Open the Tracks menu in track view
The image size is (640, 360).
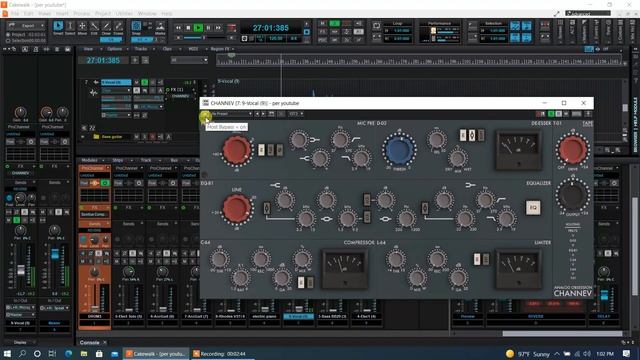140,49
